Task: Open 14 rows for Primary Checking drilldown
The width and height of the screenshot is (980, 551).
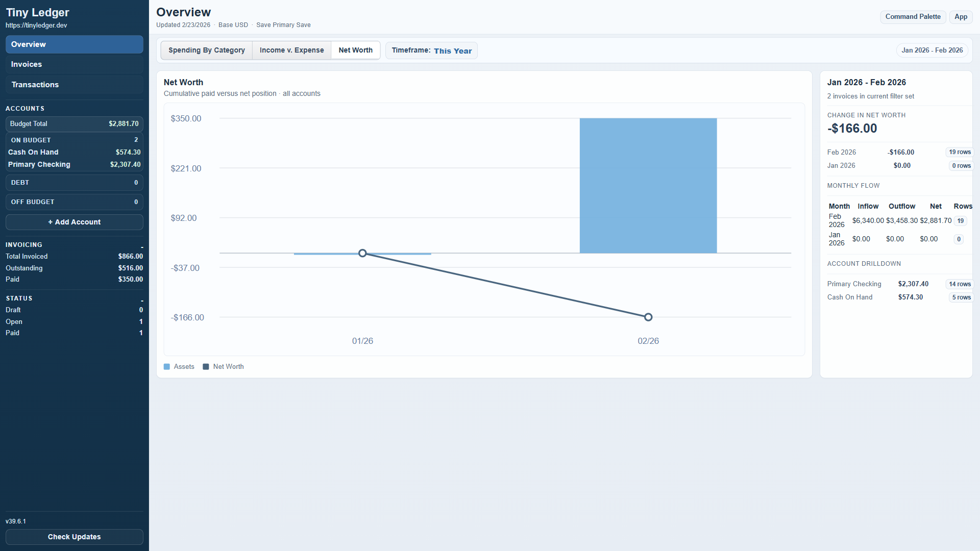Action: pos(960,284)
